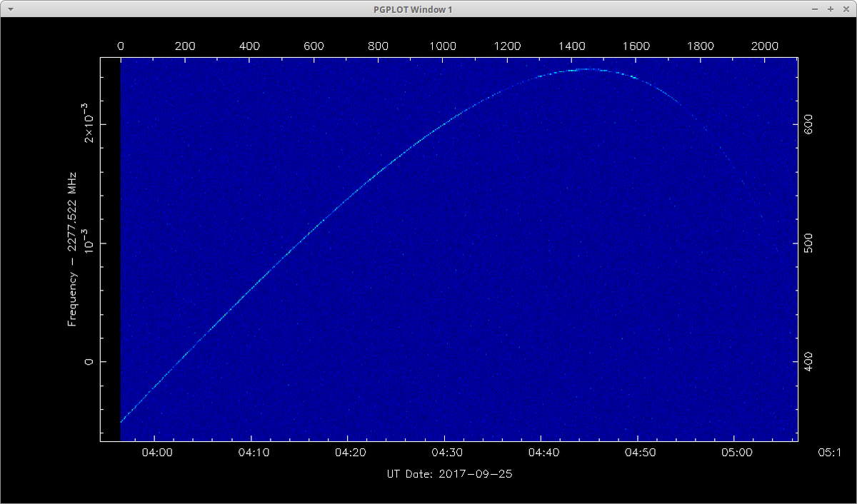Viewport: 857px width, 504px height.
Task: Minimize the PGPLOT window
Action: pyautogui.click(x=815, y=9)
